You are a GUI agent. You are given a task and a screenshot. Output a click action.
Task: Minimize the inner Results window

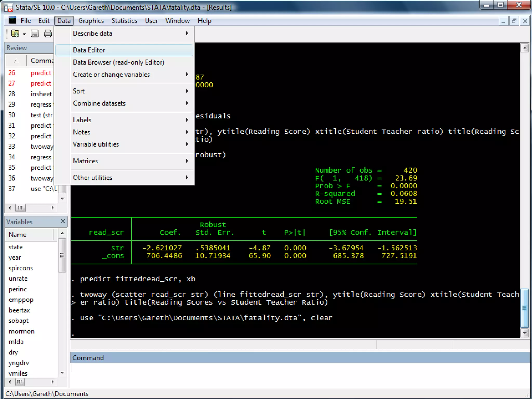click(503, 21)
